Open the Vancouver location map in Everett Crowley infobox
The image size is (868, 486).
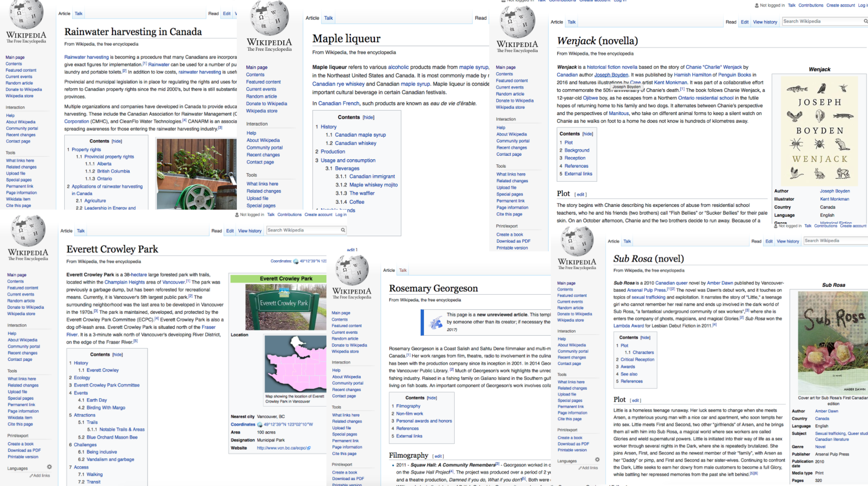coord(295,364)
